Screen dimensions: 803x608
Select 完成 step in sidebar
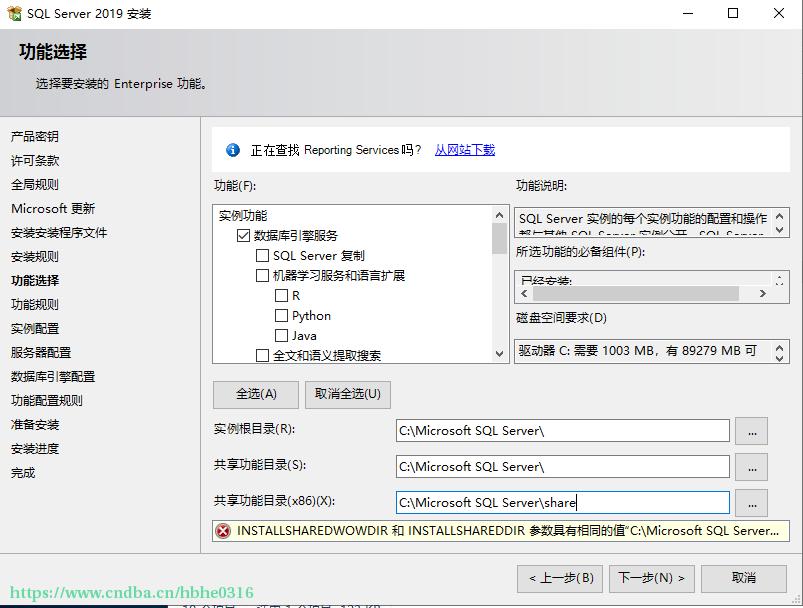tap(23, 473)
